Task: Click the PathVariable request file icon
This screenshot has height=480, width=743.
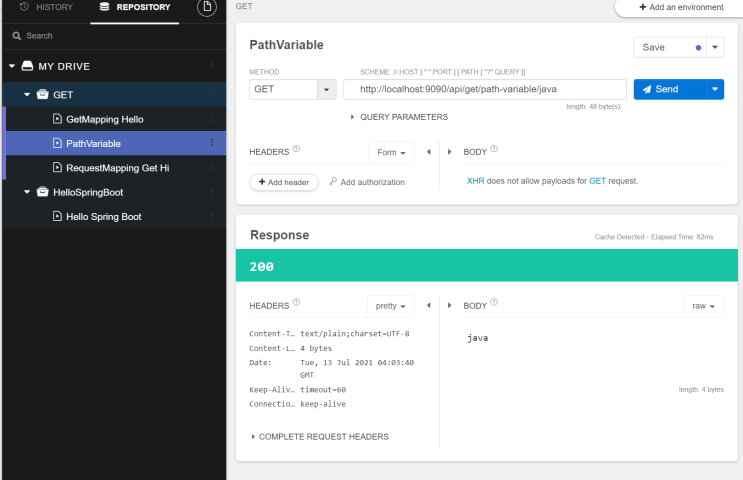Action: click(x=57, y=143)
